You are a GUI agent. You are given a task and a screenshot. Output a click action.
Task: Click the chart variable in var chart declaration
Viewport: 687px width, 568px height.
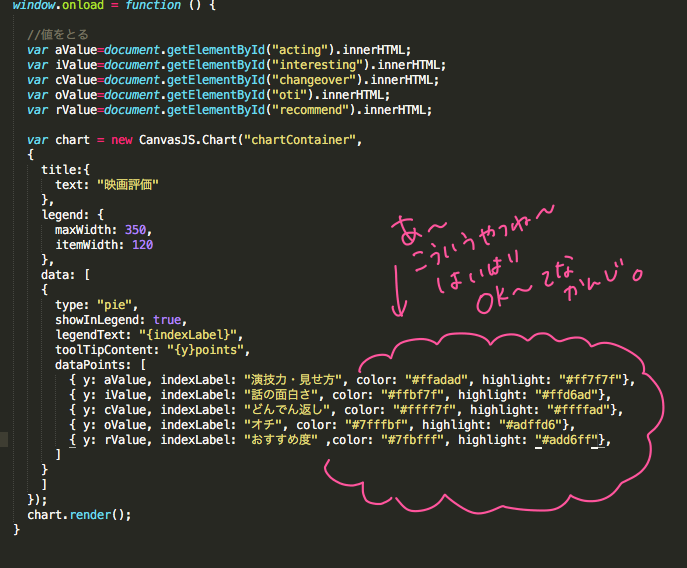(x=72, y=140)
